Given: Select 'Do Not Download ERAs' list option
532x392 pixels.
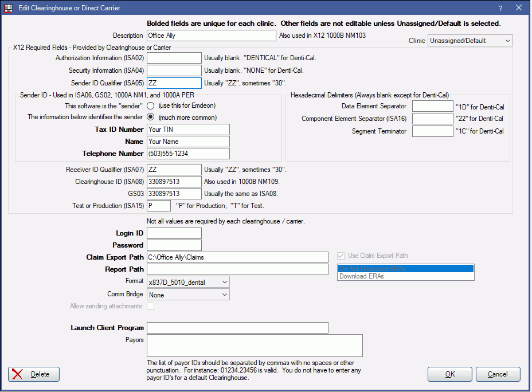Looking at the screenshot, I should pyautogui.click(x=406, y=269).
